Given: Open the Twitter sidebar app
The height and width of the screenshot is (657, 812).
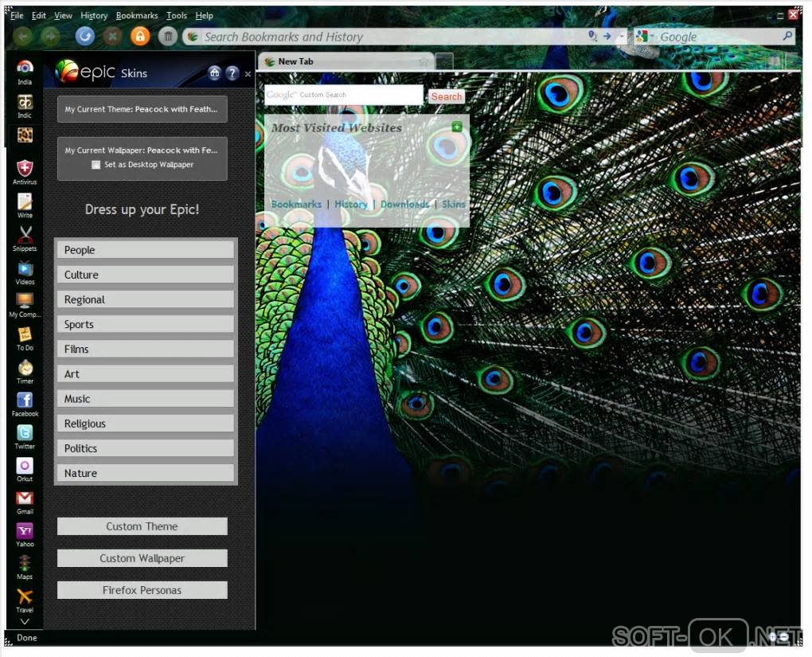Looking at the screenshot, I should coord(25,436).
